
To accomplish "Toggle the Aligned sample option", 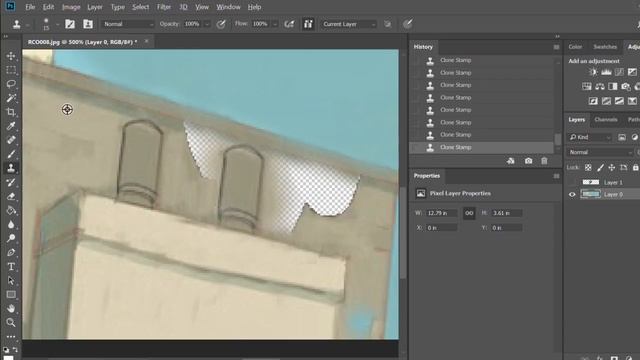I will pos(308,24).
